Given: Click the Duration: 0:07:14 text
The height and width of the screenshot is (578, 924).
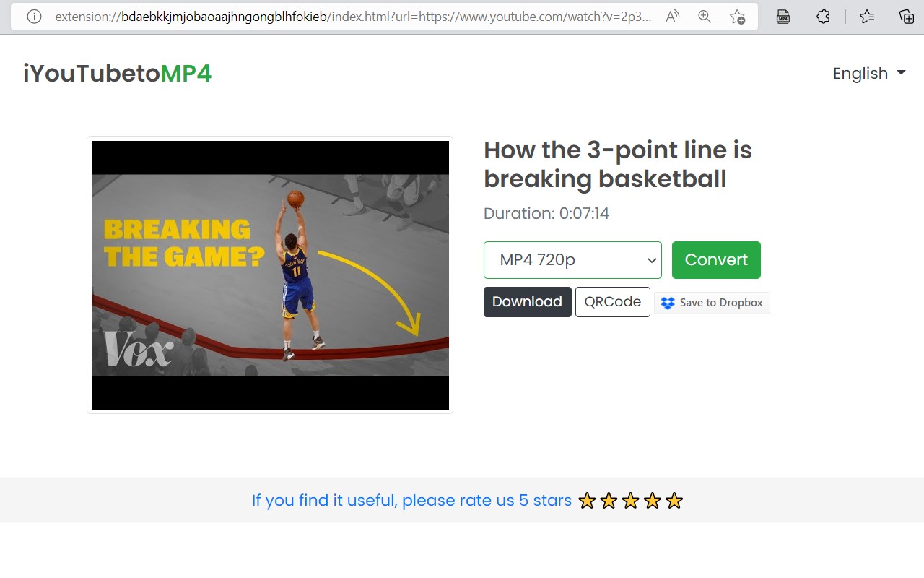Looking at the screenshot, I should click(x=546, y=214).
